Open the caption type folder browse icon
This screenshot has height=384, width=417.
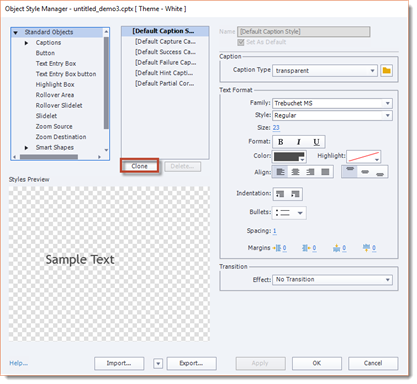click(x=386, y=71)
